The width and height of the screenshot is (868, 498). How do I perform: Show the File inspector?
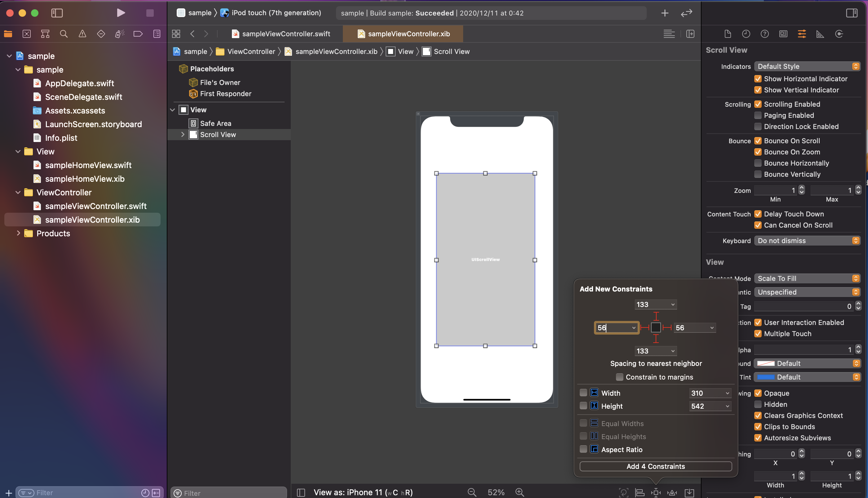pos(728,34)
